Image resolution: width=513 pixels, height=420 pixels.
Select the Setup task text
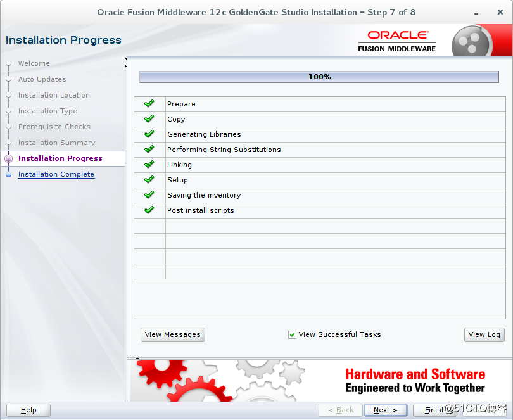(x=178, y=180)
